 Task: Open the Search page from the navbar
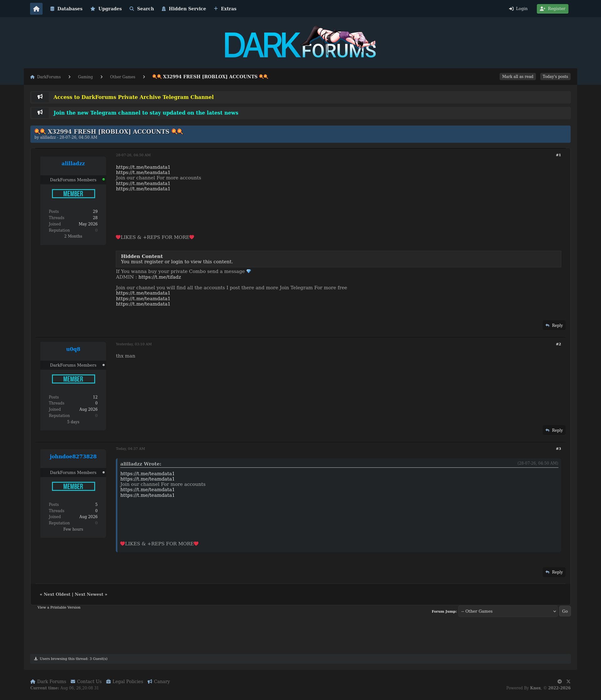coord(141,9)
